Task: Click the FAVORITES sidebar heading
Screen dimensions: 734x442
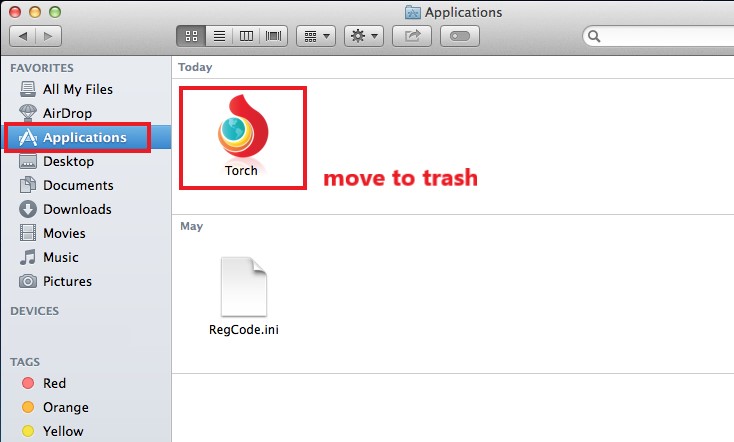Action: (x=42, y=68)
